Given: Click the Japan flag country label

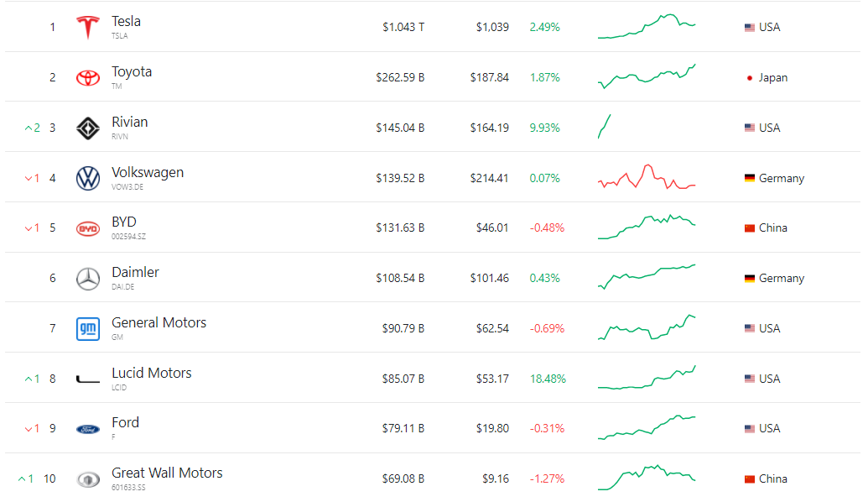Looking at the screenshot, I should [767, 78].
